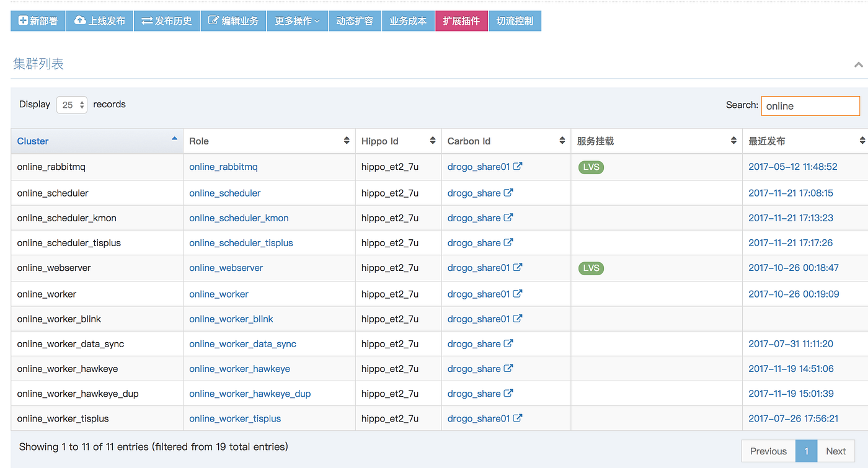The height and width of the screenshot is (468, 868).
Task: Open release timestamp 2017-05-12 11:48:52
Action: tap(793, 167)
